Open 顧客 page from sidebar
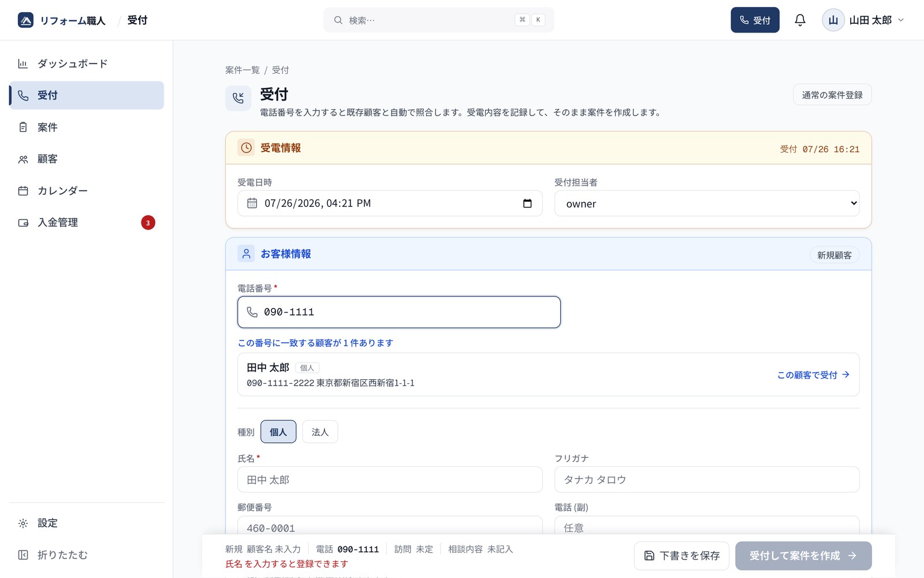Image resolution: width=924 pixels, height=578 pixels. pyautogui.click(x=87, y=159)
